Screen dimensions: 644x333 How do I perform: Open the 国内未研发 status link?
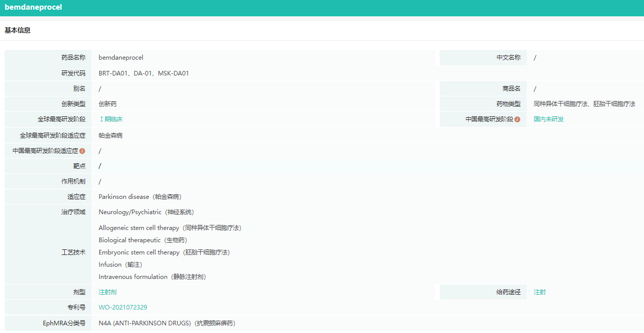[549, 119]
